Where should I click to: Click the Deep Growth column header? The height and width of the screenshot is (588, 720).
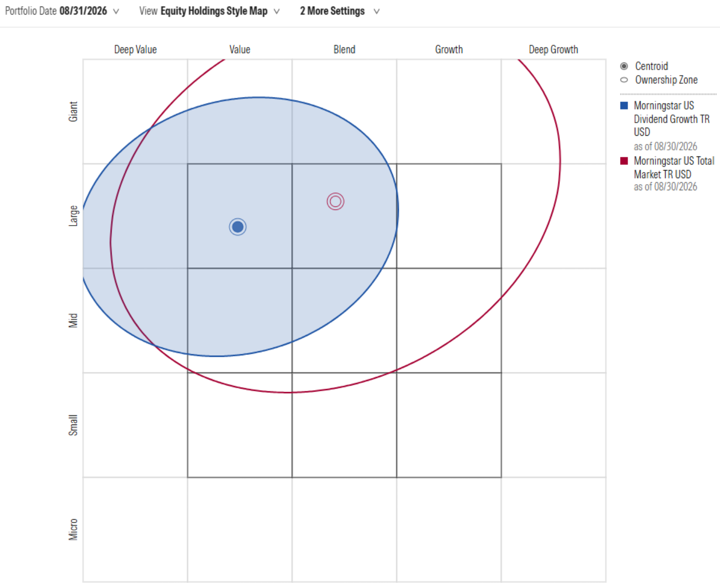pos(553,49)
